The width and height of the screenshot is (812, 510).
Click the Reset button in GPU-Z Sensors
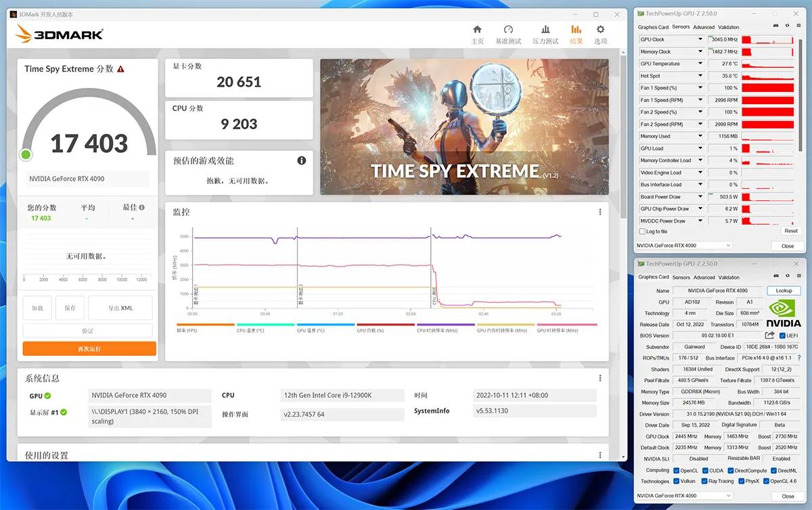click(790, 231)
